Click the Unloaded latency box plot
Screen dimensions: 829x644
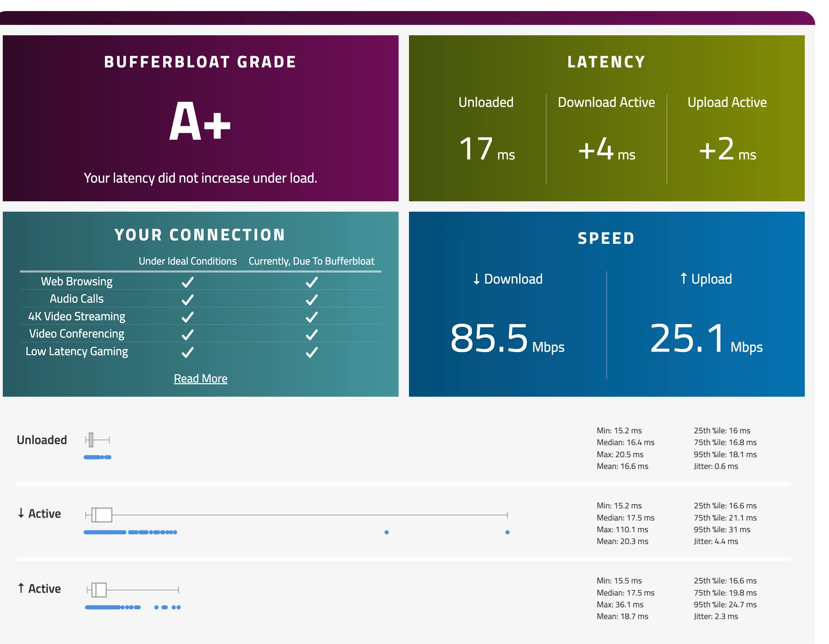(x=92, y=440)
